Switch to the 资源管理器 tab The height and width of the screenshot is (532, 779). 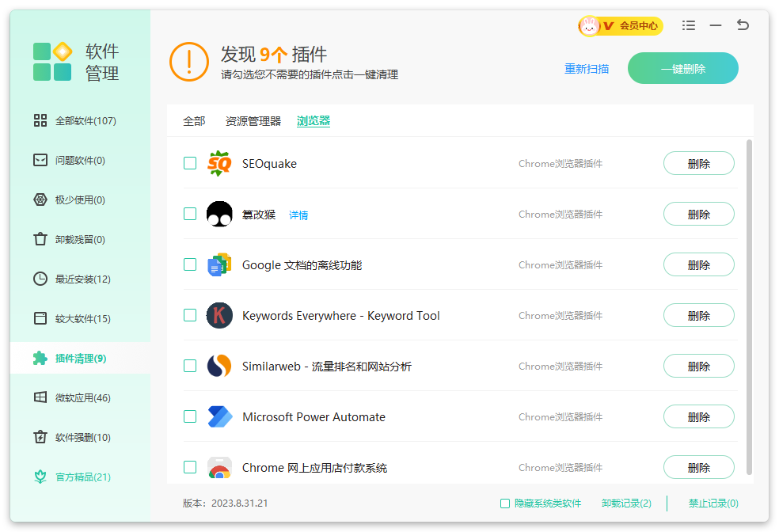[x=253, y=121]
